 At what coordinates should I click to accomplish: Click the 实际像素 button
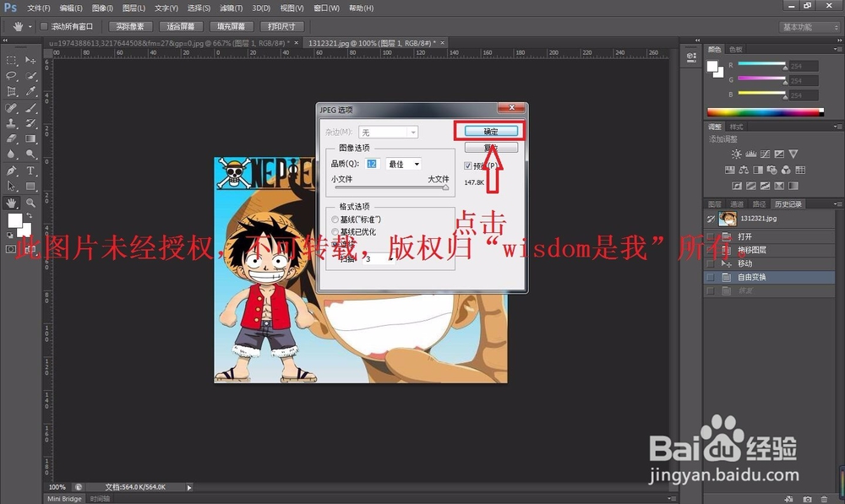130,26
